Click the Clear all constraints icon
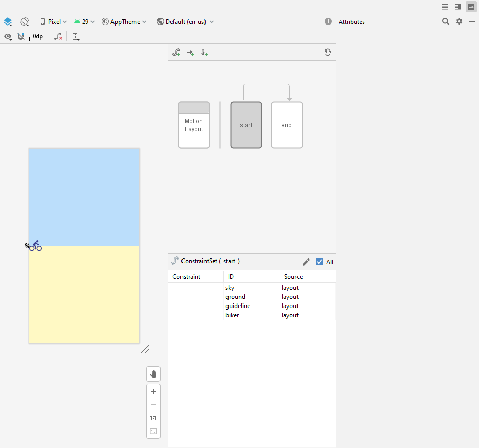Viewport: 479px width, 448px height. pos(59,37)
